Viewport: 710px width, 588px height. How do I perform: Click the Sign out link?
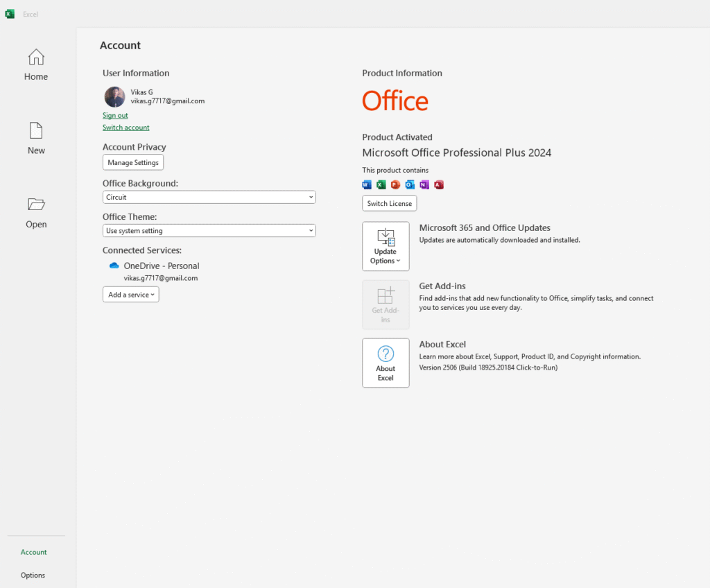[x=115, y=116]
